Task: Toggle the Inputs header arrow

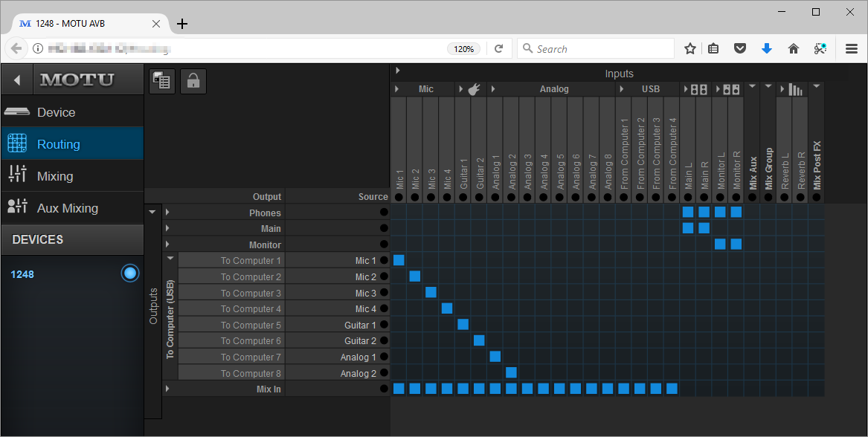Action: (397, 71)
